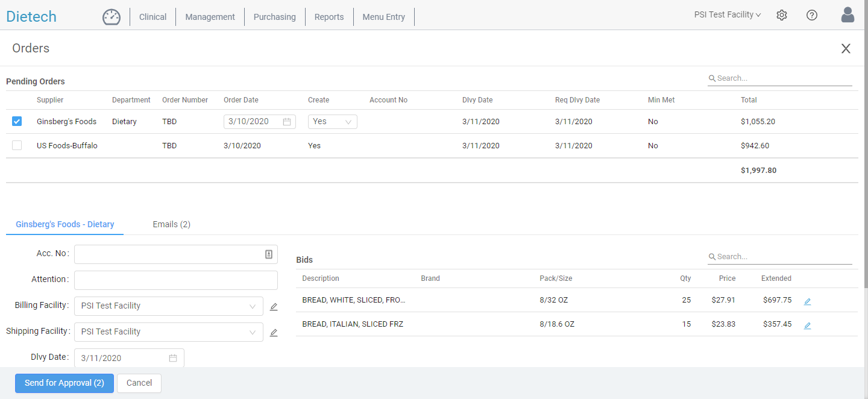Select the Ginsberg's Foods - Dietary tab
Viewport: 868px width, 399px height.
tap(65, 224)
